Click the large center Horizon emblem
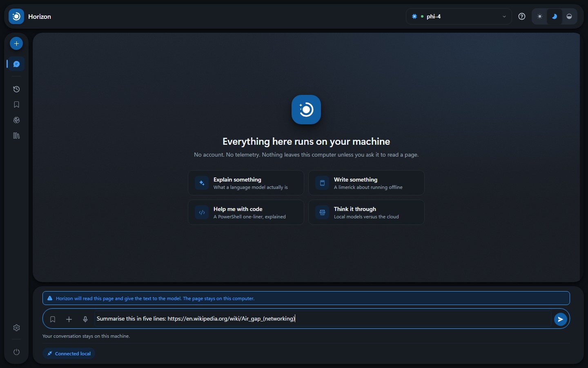The height and width of the screenshot is (368, 588). [x=306, y=110]
